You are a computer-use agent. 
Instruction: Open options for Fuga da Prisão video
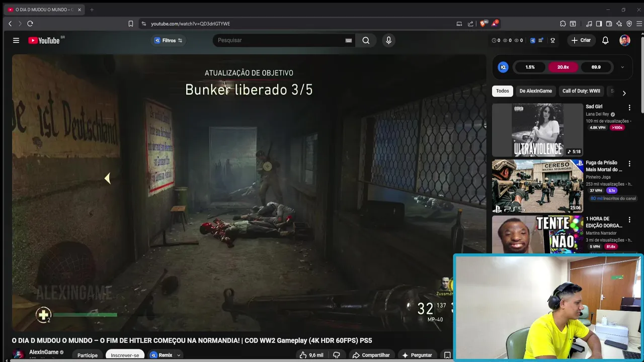[629, 163]
